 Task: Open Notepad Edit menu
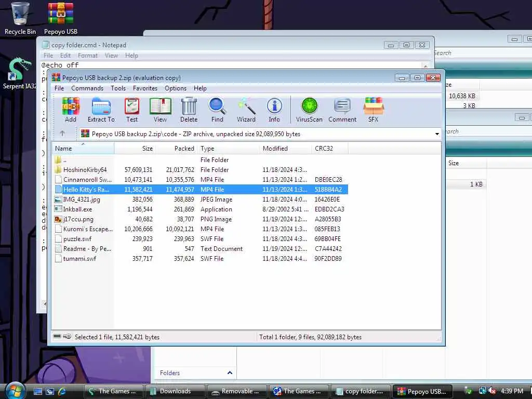pyautogui.click(x=65, y=55)
